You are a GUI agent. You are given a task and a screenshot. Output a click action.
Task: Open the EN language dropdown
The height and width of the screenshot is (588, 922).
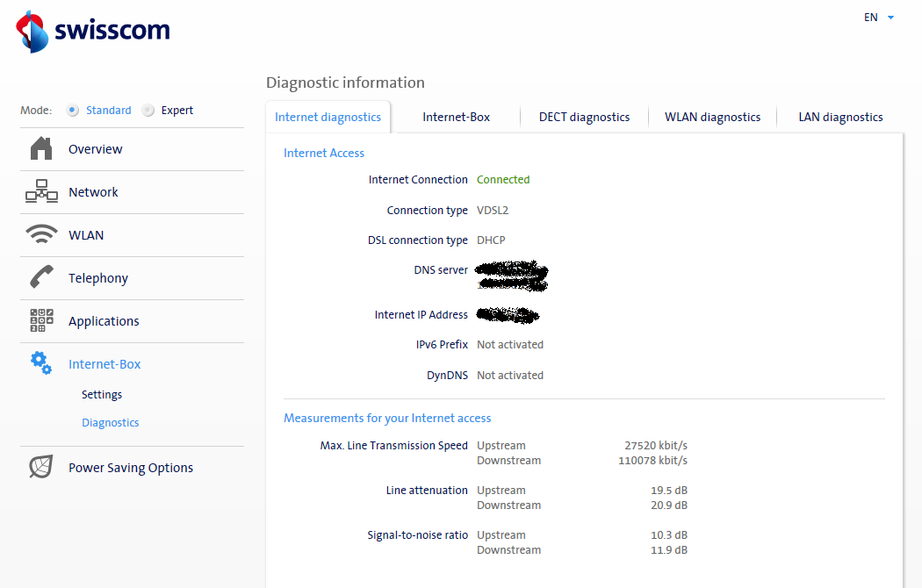pos(878,18)
